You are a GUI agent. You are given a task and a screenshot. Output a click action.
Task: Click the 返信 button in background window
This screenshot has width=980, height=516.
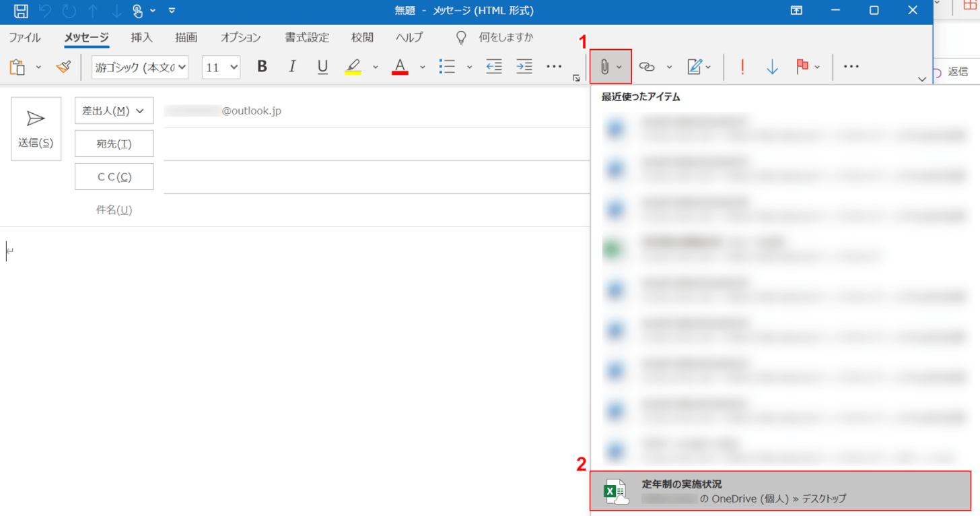click(x=950, y=71)
